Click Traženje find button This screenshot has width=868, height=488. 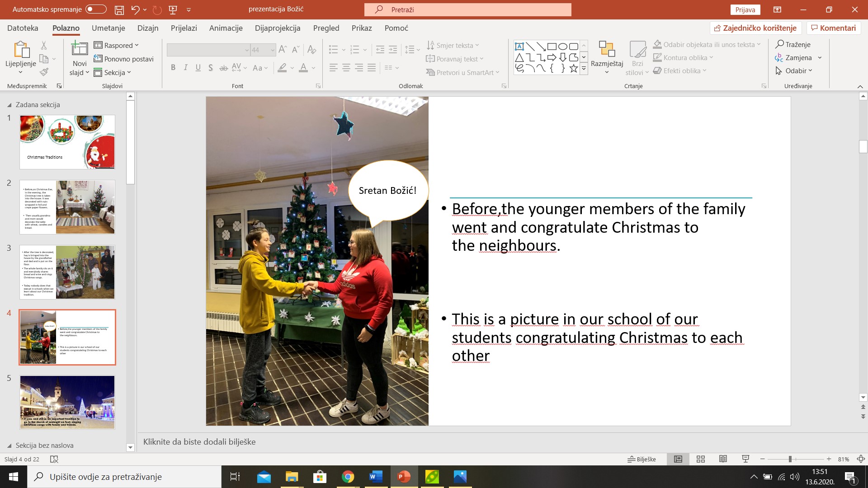click(793, 44)
